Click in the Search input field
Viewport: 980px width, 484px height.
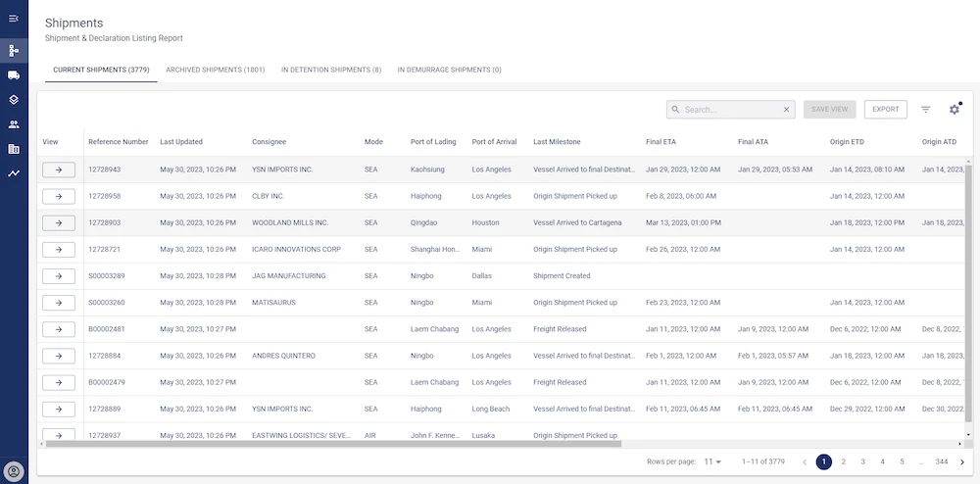(730, 110)
